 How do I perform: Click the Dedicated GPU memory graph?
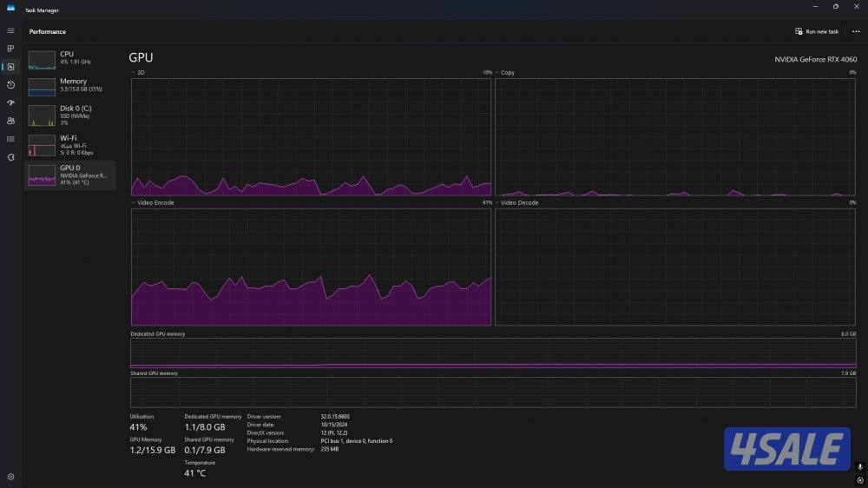click(x=493, y=353)
